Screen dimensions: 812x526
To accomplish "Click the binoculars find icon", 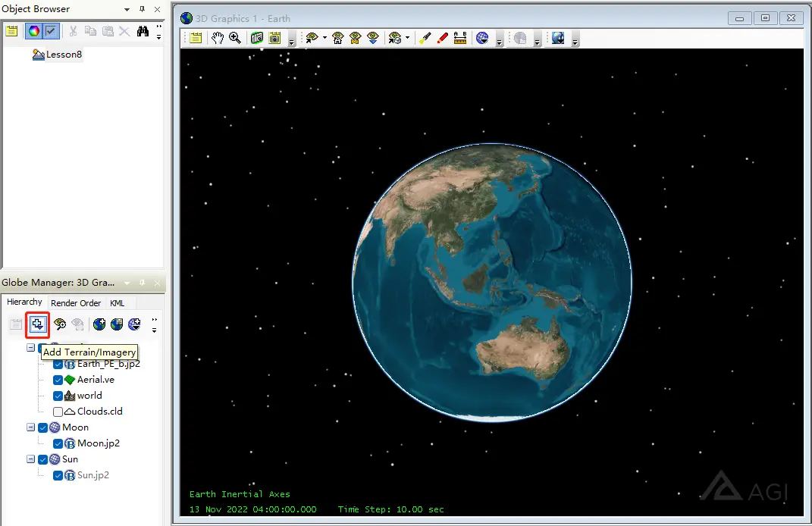I will [x=143, y=31].
